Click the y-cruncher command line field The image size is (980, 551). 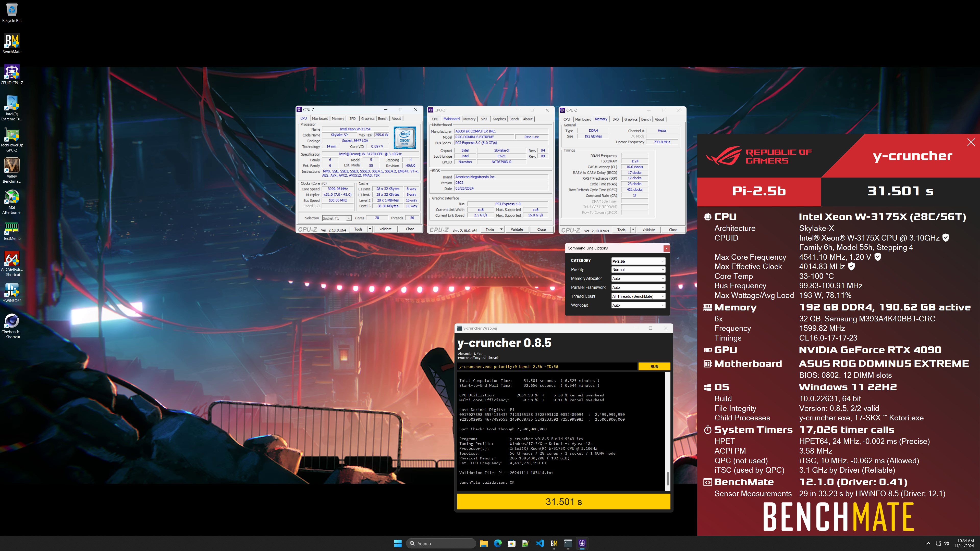pyautogui.click(x=547, y=367)
